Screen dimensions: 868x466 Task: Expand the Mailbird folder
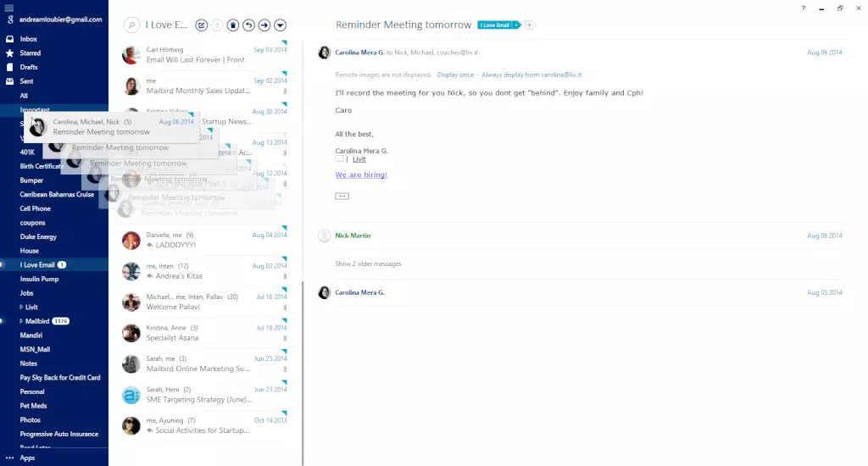pyautogui.click(x=22, y=321)
